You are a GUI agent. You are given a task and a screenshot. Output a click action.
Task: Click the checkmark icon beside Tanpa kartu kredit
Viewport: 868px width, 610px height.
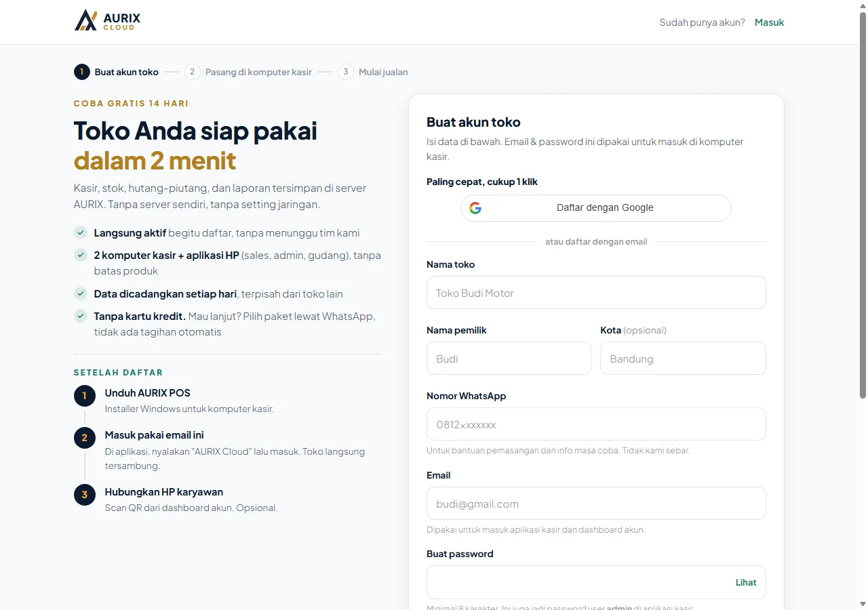(x=81, y=317)
